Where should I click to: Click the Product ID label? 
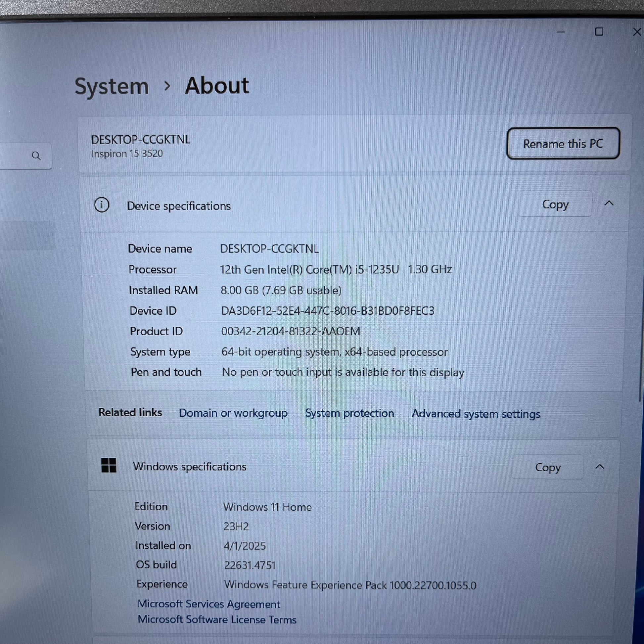pos(156,331)
